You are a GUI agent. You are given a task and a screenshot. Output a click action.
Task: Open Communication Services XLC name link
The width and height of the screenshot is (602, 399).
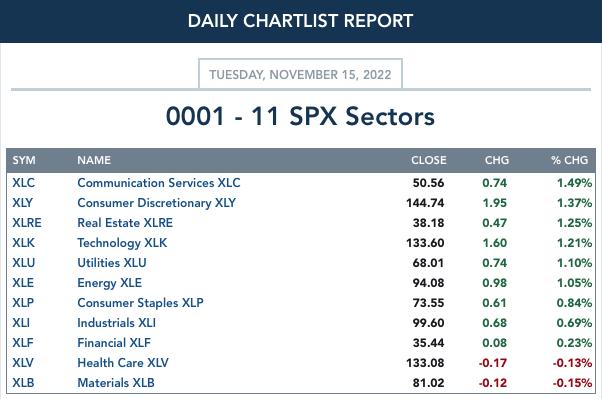coord(159,183)
